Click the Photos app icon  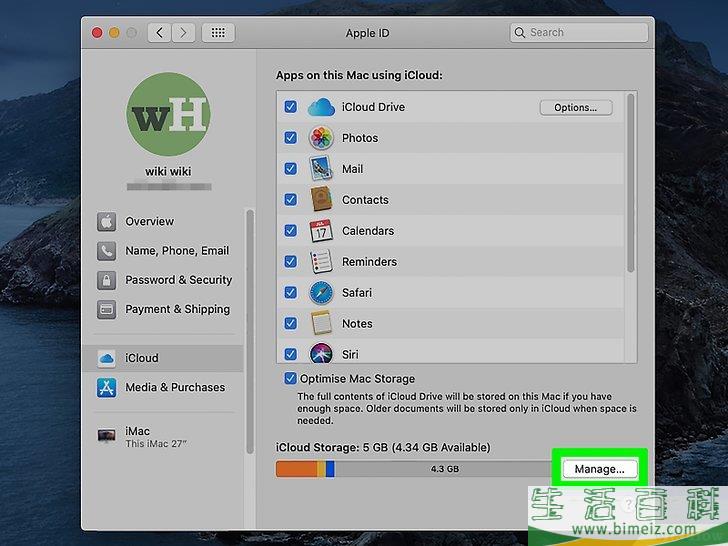[x=321, y=138]
